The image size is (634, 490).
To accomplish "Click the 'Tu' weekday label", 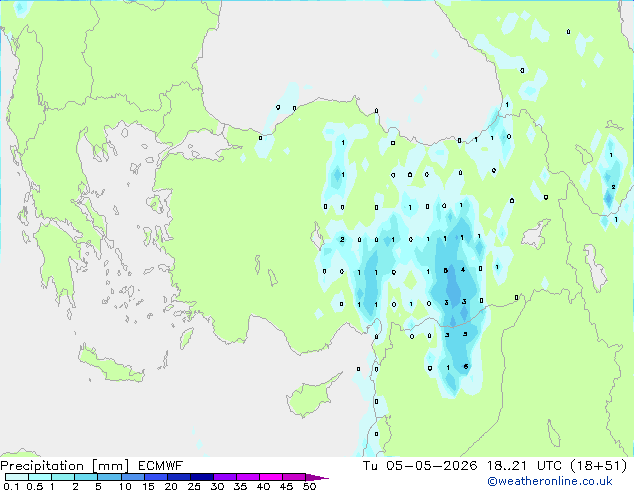I will [x=370, y=466].
